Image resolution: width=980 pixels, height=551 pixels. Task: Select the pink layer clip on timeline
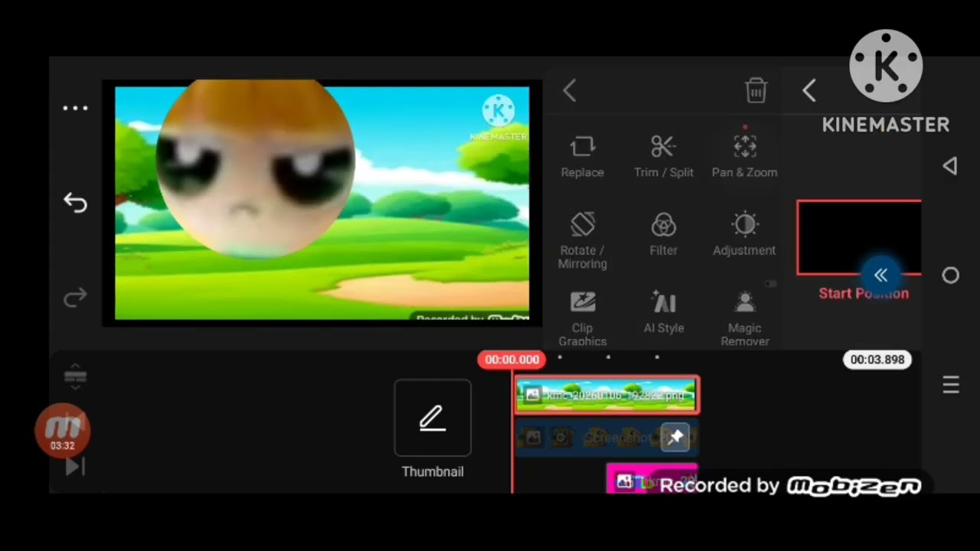click(x=651, y=479)
